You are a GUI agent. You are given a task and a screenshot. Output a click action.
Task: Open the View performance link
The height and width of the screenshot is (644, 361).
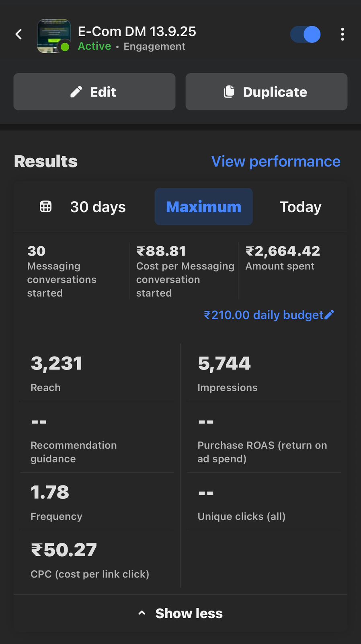point(276,161)
